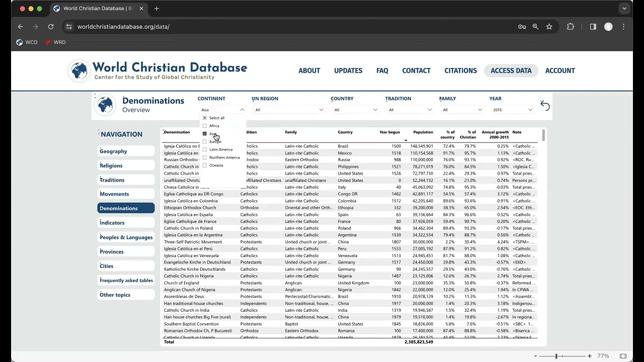Select the ACCESS DATA menu item
The width and height of the screenshot is (644, 362).
[x=511, y=71]
